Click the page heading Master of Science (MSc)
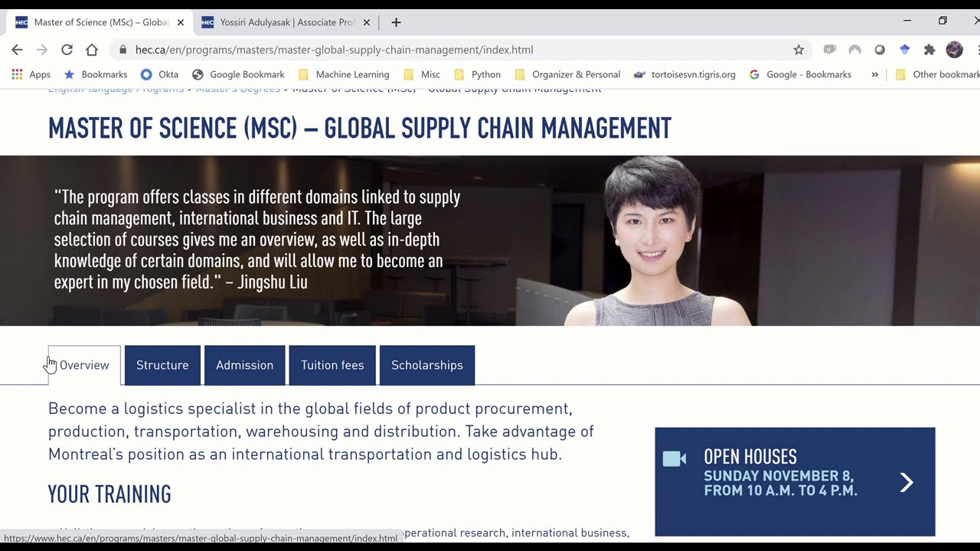Image resolution: width=980 pixels, height=551 pixels. 360,128
